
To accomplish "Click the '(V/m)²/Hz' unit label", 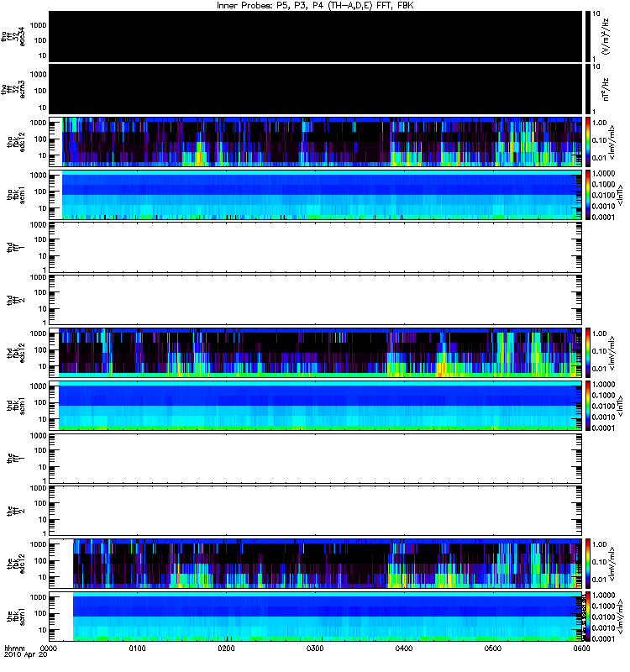I will (606, 36).
